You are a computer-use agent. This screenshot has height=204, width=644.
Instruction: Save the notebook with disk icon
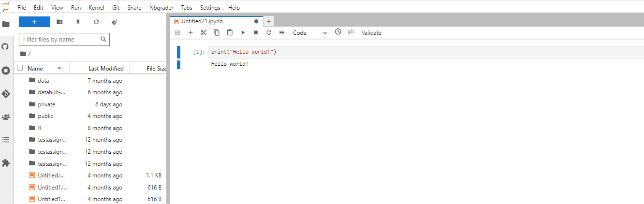(177, 32)
